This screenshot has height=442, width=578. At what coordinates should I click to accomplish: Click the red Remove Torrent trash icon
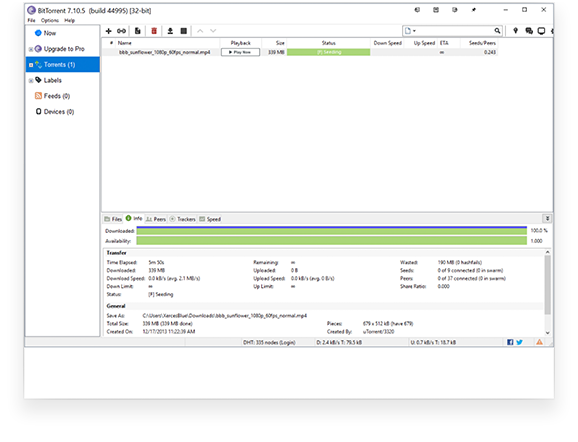pos(154,31)
